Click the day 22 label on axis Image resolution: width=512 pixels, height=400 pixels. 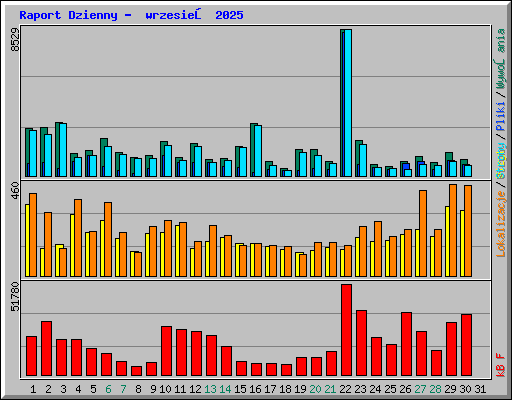345,389
